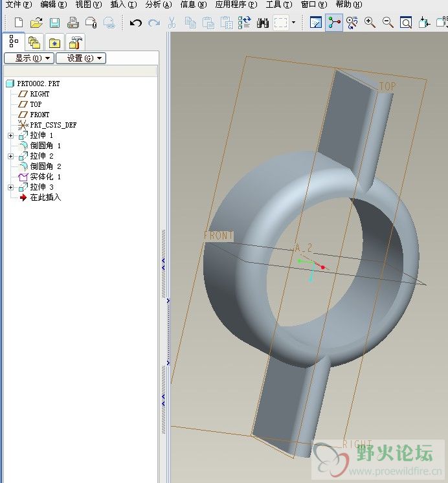Open the 插入(I) menu
The image size is (448, 483).
tap(124, 5)
